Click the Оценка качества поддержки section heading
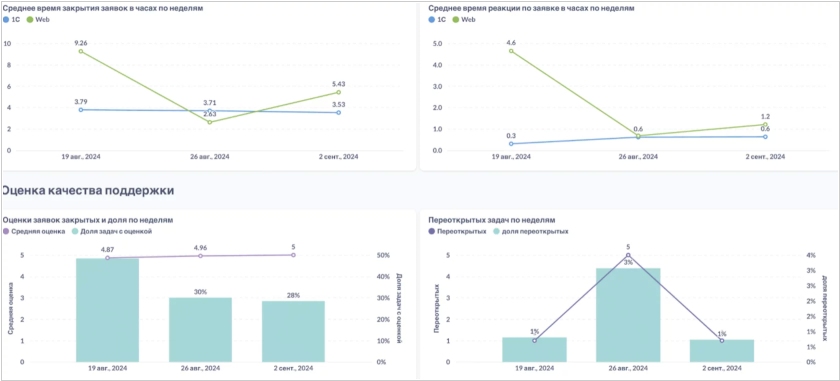The width and height of the screenshot is (840, 381). tap(88, 190)
